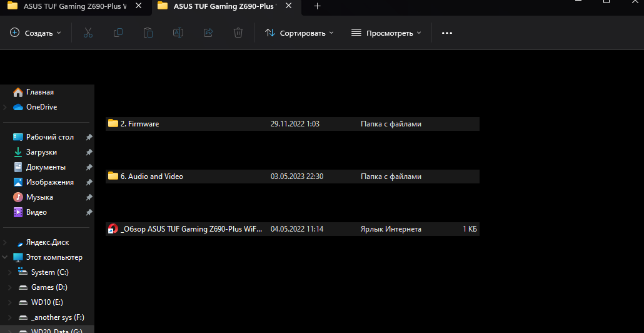Click the pin icon next to Загрузки

click(x=89, y=153)
